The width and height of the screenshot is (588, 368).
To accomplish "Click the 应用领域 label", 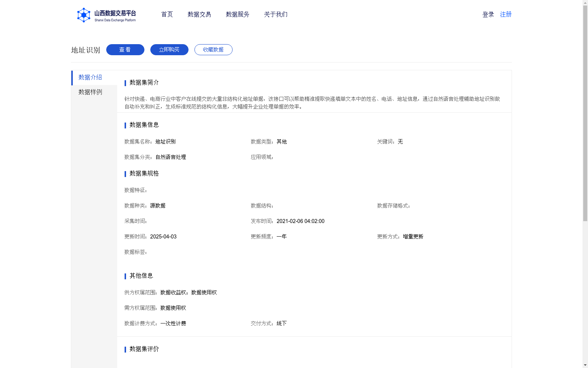I will click(x=262, y=157).
